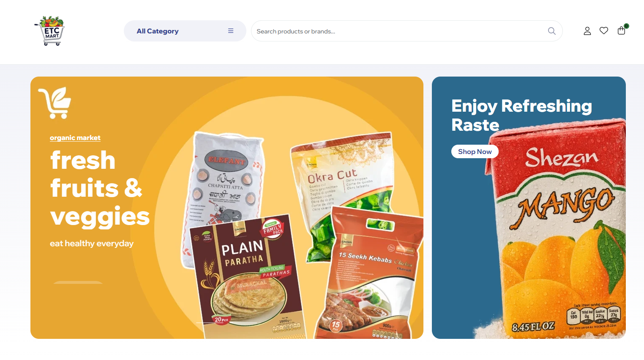Click the cart item count badge
Viewport: 644px width, 360px height.
(x=626, y=26)
